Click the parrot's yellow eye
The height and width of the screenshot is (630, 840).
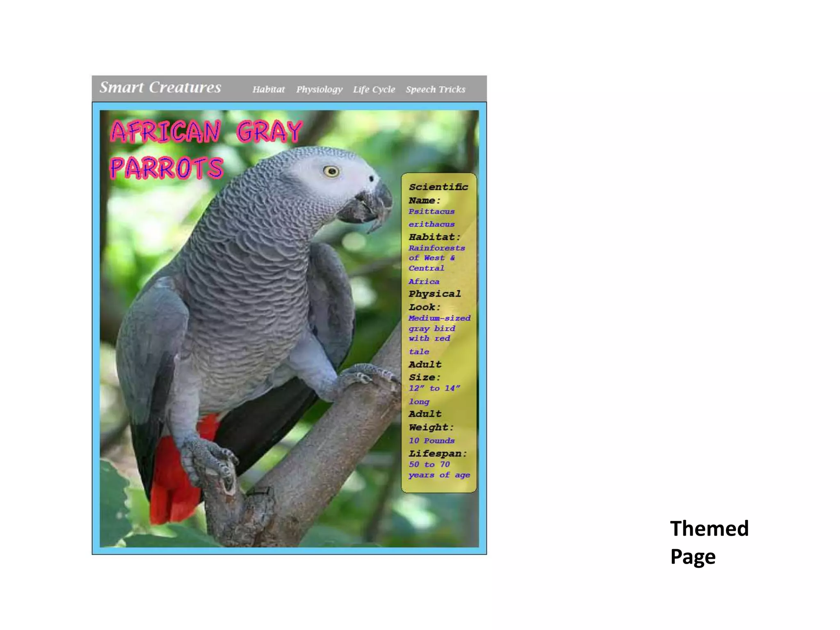pos(331,171)
